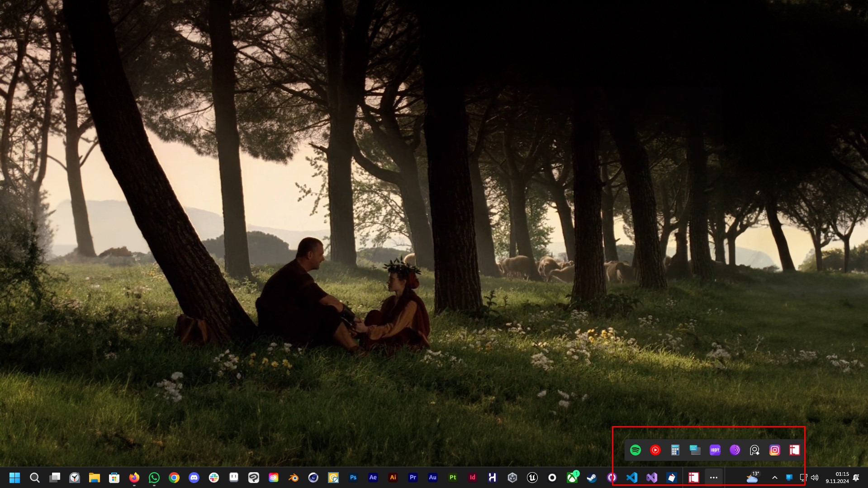Open Adobe Creative Cloud app
The image size is (868, 488).
(273, 478)
